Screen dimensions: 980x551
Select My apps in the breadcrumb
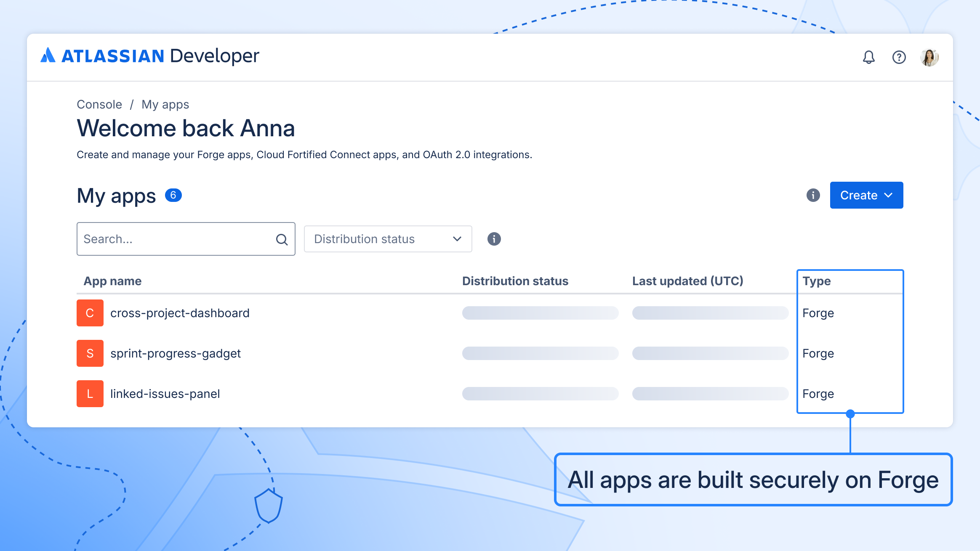point(165,104)
